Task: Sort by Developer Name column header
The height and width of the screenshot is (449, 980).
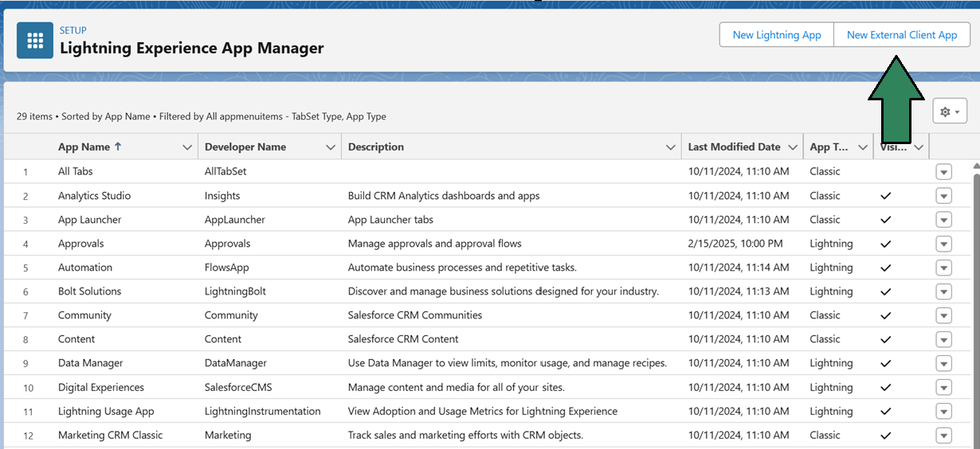Action: tap(245, 146)
